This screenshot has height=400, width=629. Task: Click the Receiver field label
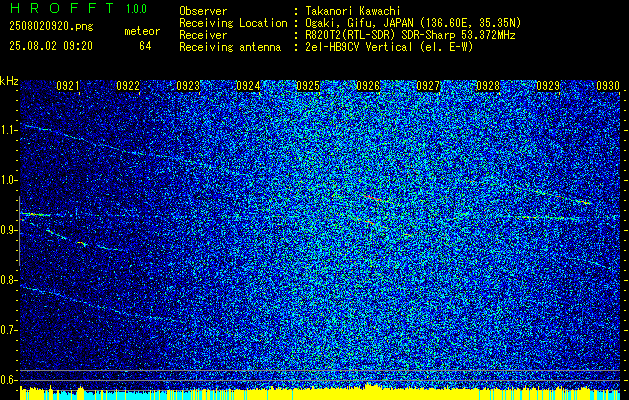203,35
